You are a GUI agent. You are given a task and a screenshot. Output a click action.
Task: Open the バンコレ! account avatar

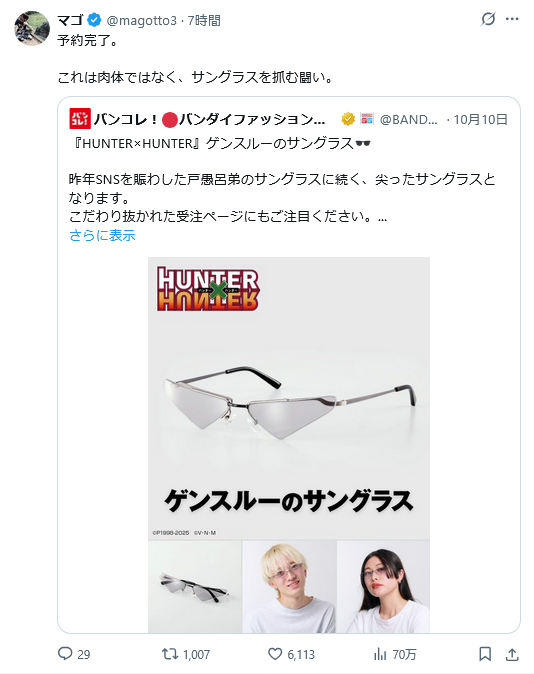[80, 119]
